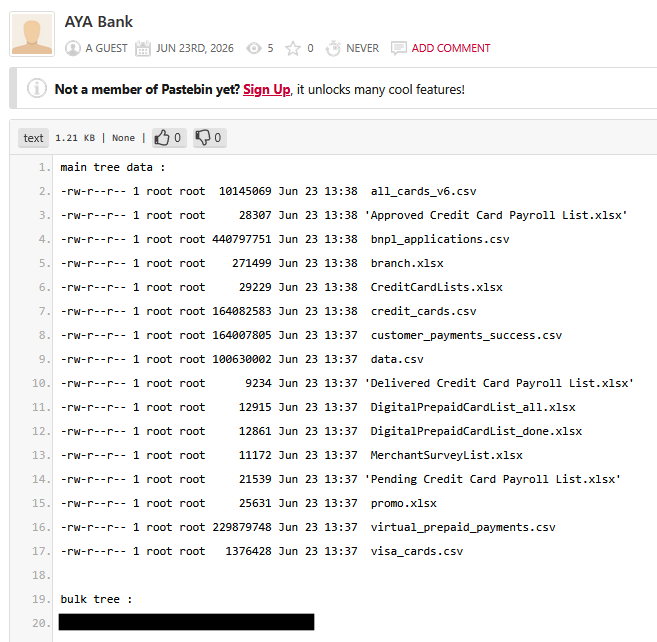This screenshot has height=642, width=657.
Task: Click the info circle icon
Action: [37, 88]
